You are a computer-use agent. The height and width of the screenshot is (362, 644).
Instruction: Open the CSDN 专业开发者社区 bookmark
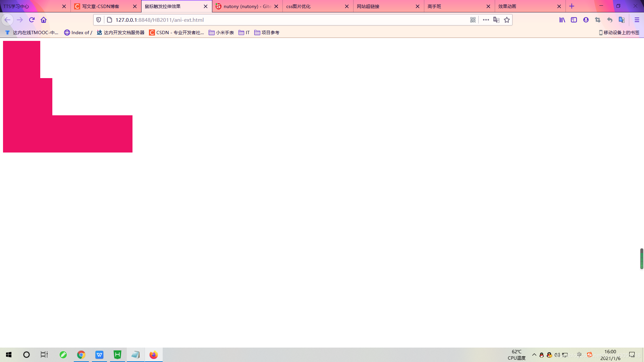click(176, 33)
